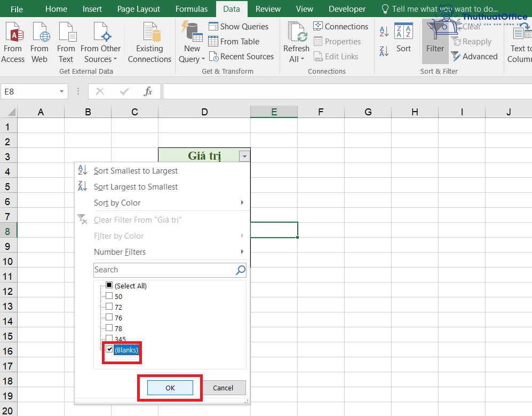
Task: Open the Name Box dropdown
Action: click(61, 91)
